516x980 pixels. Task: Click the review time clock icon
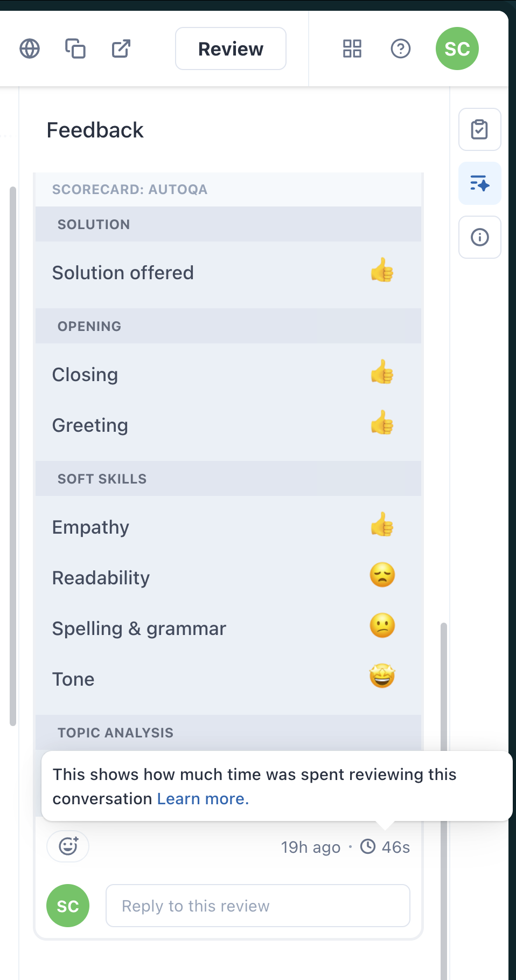[368, 846]
